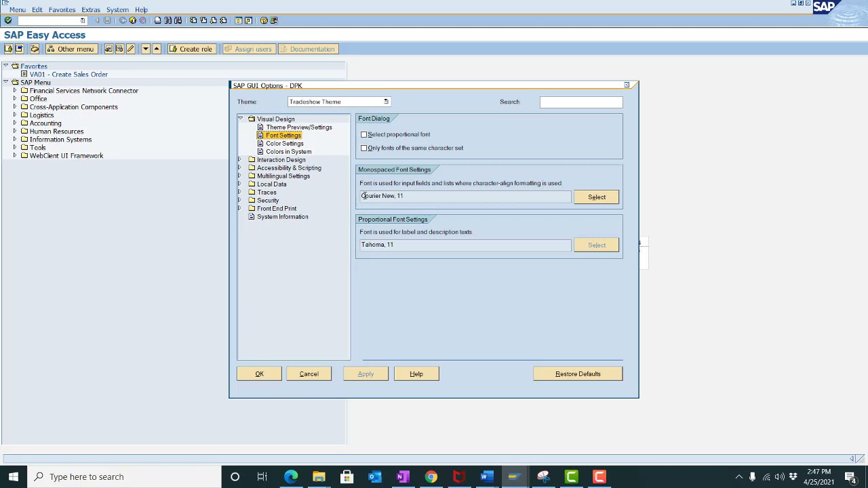
Task: Click the green Enter checkmark icon
Action: click(x=8, y=20)
